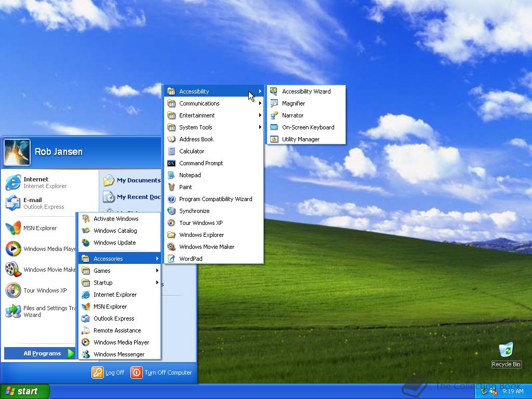Open Windows Catalog icon
This screenshot has height=399, width=532.
(86, 230)
